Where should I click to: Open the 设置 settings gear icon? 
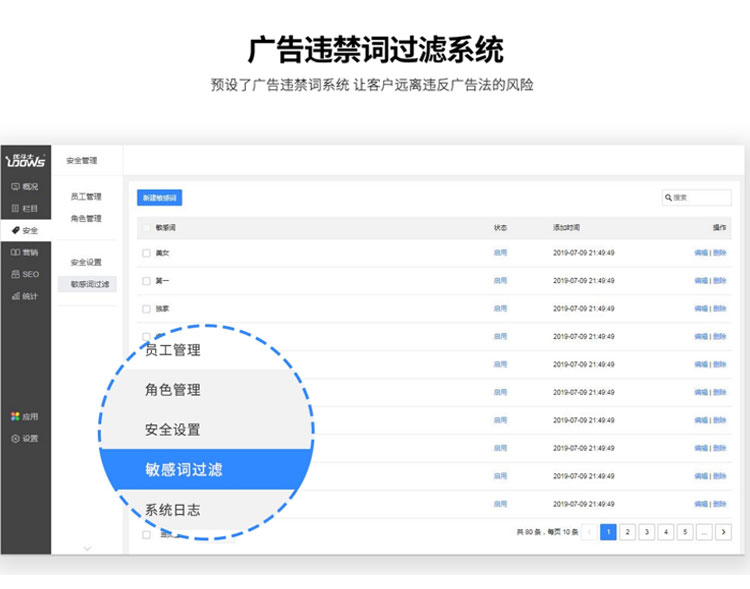tap(15, 438)
